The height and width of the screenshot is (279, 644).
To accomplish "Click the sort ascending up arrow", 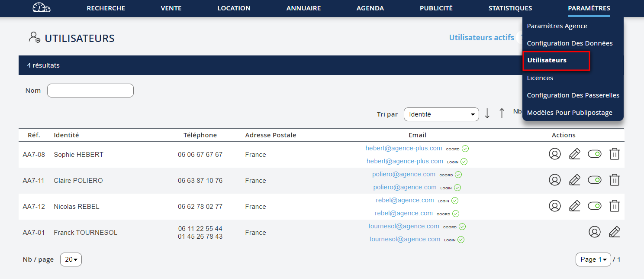I will point(502,114).
